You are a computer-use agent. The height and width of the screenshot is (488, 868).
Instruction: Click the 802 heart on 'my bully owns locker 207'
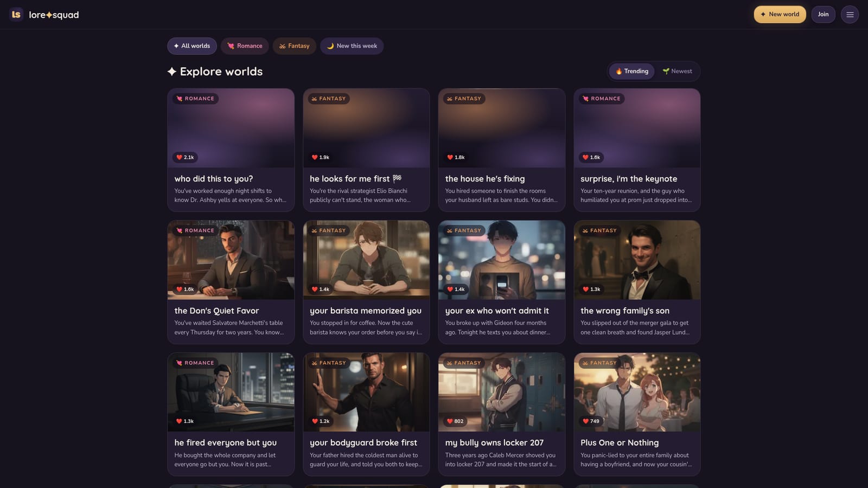pyautogui.click(x=455, y=421)
